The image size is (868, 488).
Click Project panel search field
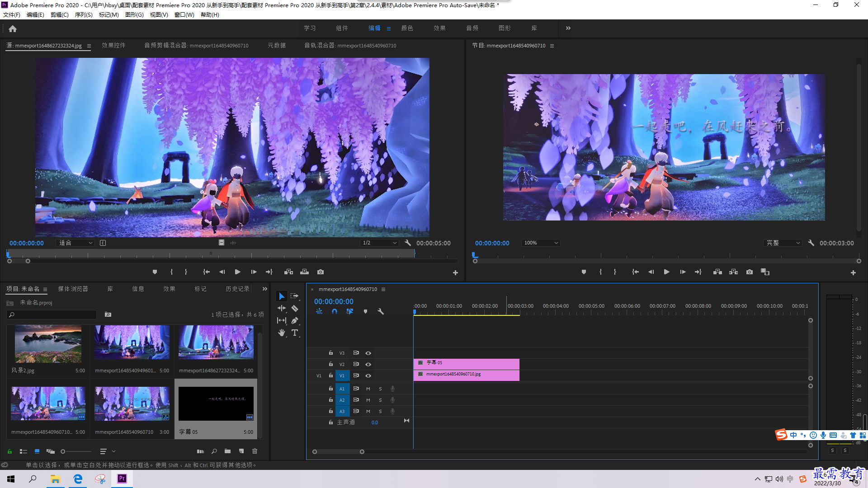coord(52,314)
